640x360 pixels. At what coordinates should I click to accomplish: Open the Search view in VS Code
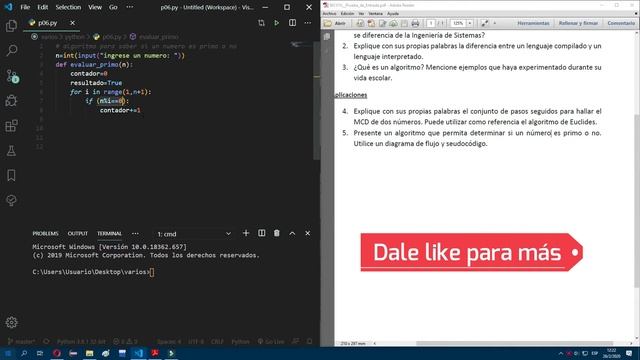click(x=11, y=51)
